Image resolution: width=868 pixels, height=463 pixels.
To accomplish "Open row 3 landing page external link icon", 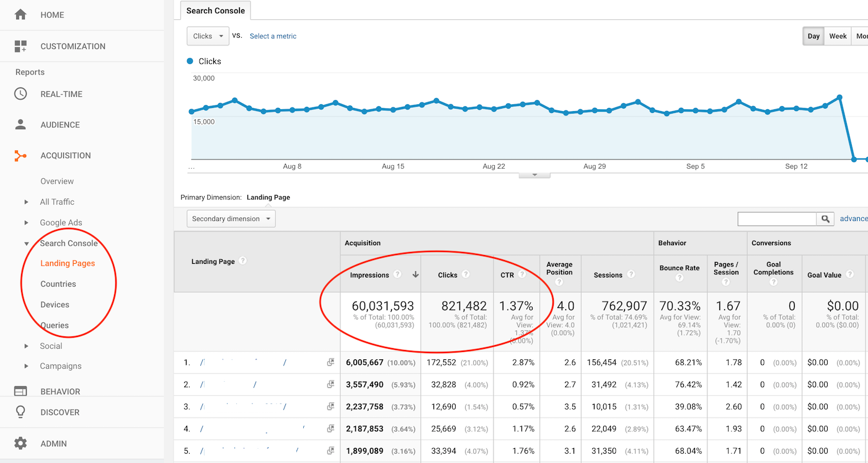I will tap(331, 407).
